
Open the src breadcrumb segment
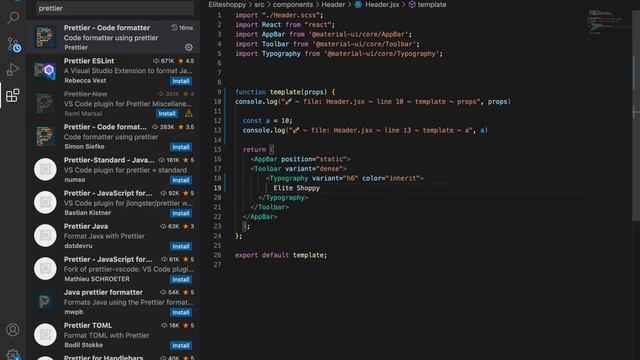pyautogui.click(x=259, y=4)
